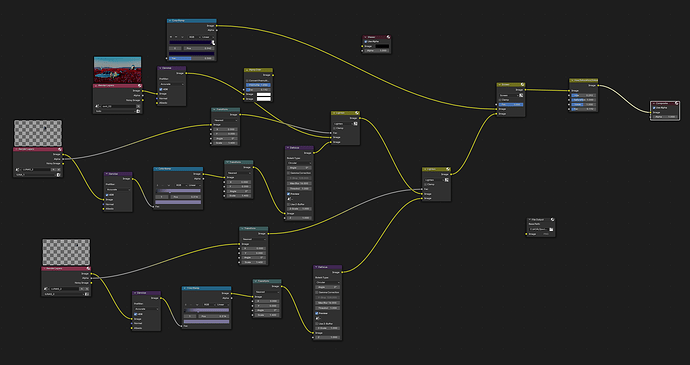Click black Image color swatch in Viewer node
690x365 pixels.
tap(382, 46)
